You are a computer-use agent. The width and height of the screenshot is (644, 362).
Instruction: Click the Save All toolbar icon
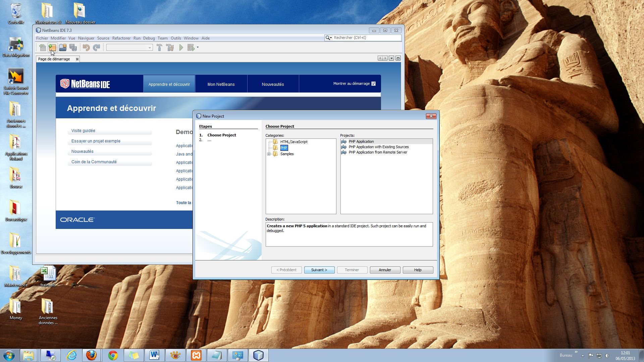click(73, 48)
